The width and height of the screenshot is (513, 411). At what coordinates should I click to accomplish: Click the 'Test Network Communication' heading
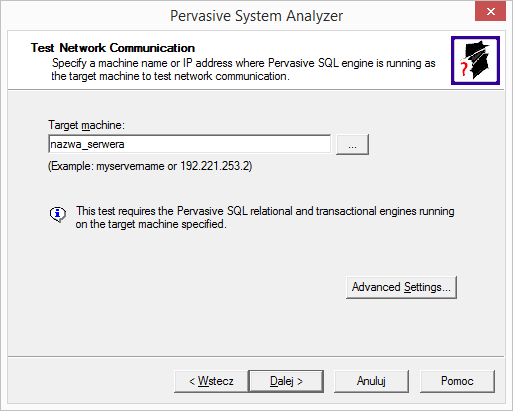(113, 48)
